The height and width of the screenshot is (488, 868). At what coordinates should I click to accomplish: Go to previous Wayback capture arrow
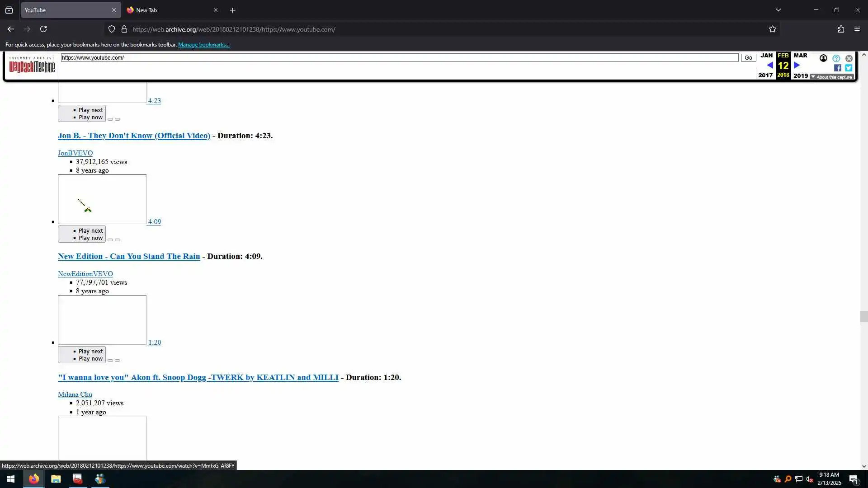769,65
